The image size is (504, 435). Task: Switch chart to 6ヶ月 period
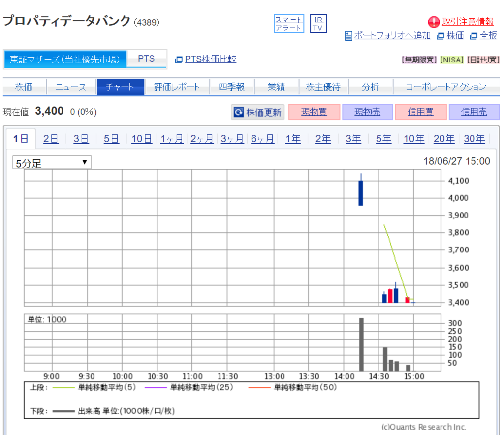click(x=262, y=139)
